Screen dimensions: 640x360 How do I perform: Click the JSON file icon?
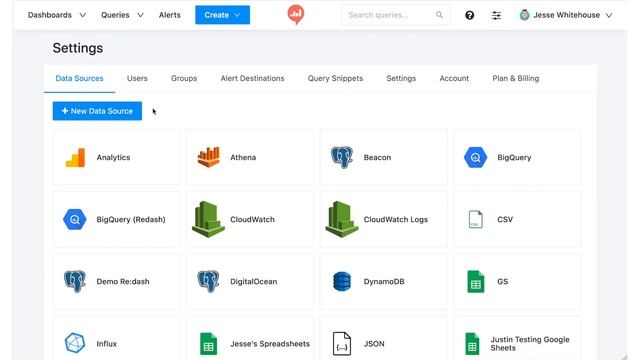pos(342,344)
